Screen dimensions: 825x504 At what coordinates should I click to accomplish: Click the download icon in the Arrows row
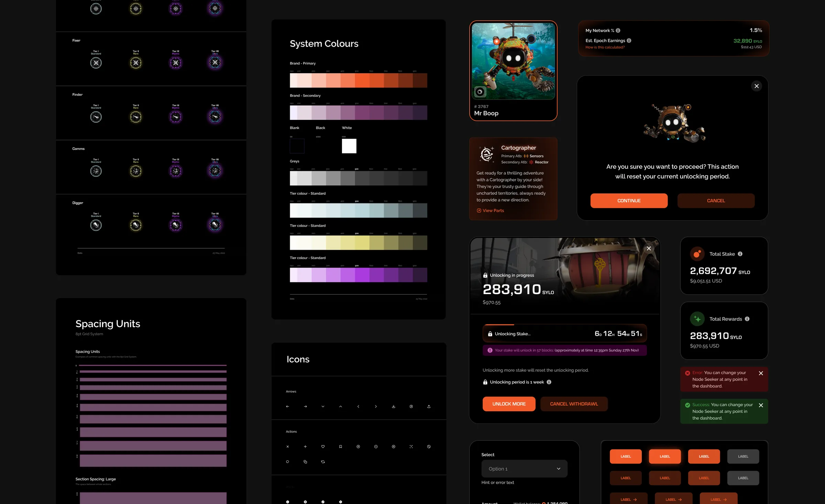(x=393, y=406)
